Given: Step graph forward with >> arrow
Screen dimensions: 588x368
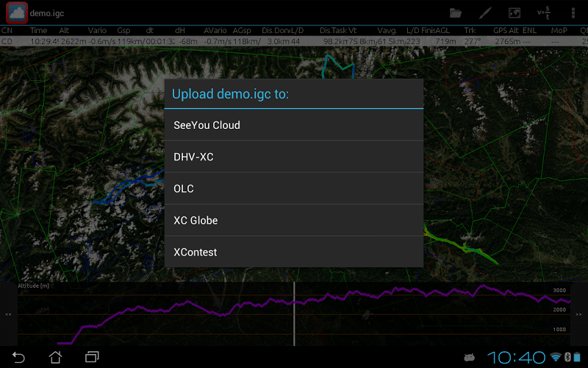Looking at the screenshot, I should coord(578,314).
